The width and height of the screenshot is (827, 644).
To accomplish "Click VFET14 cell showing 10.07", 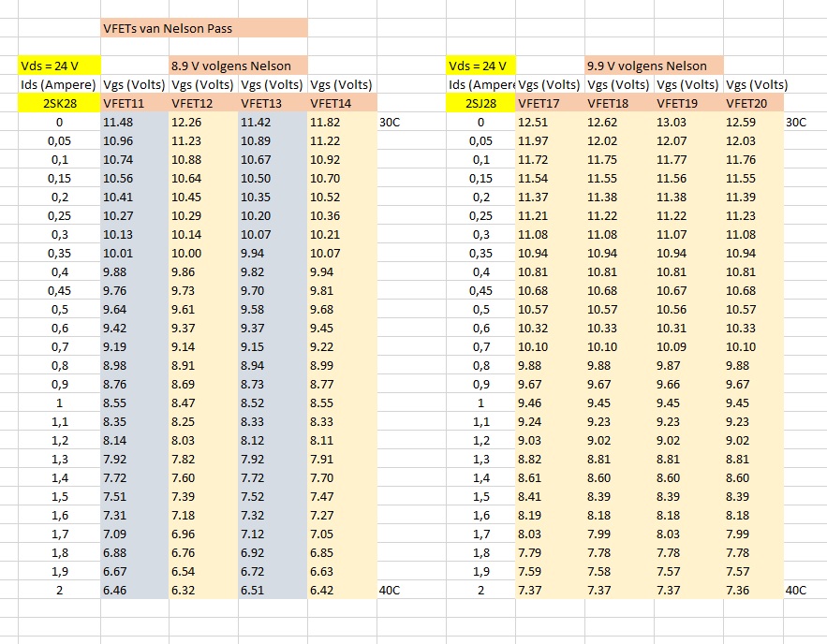I will click(x=342, y=253).
